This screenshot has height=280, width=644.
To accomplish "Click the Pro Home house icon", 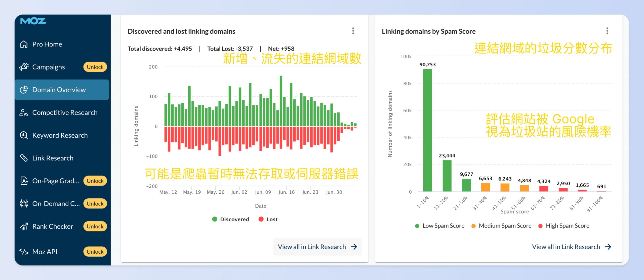I will coord(24,44).
